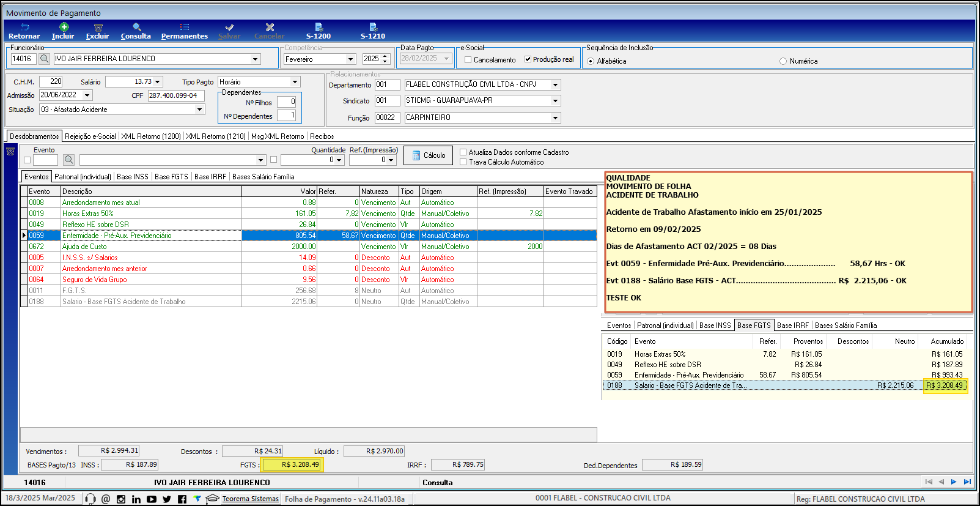980x506 pixels.
Task: Switch to Base IRRF tab in right panel
Action: [x=793, y=326]
